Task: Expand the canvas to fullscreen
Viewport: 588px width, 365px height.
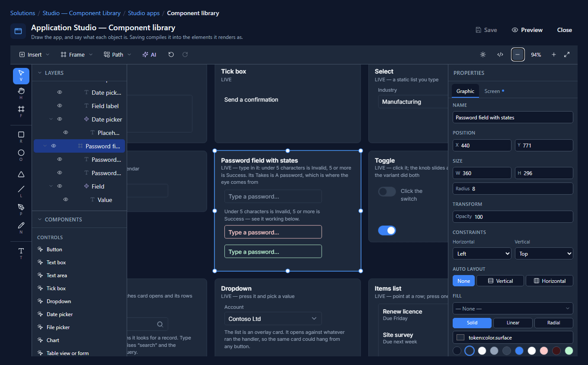Action: click(567, 55)
